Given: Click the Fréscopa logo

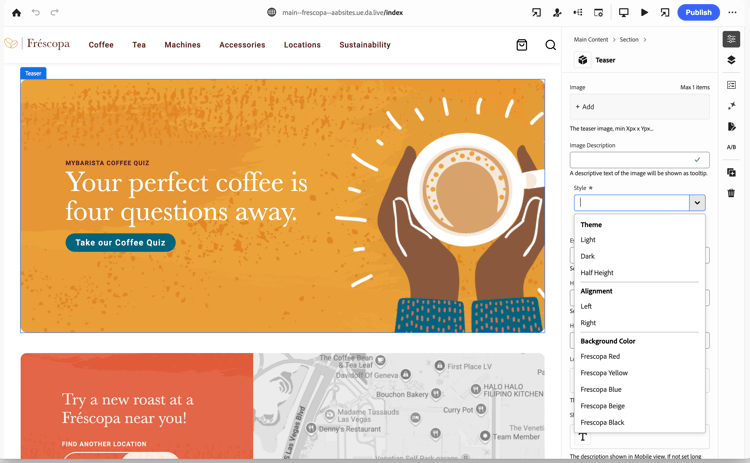Looking at the screenshot, I should [37, 44].
